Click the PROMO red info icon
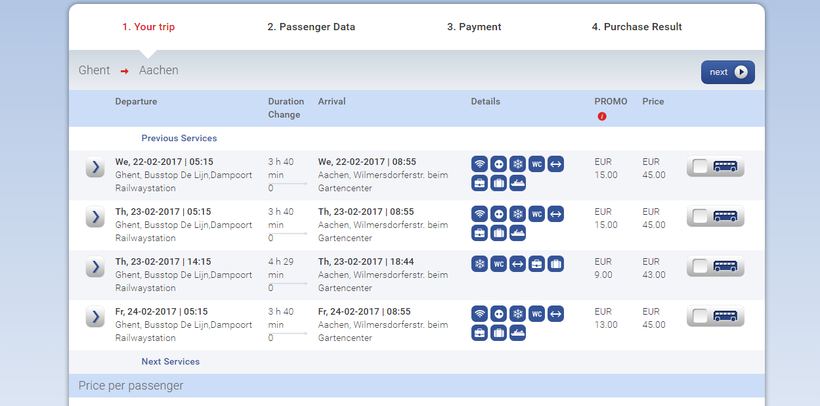 pos(602,116)
